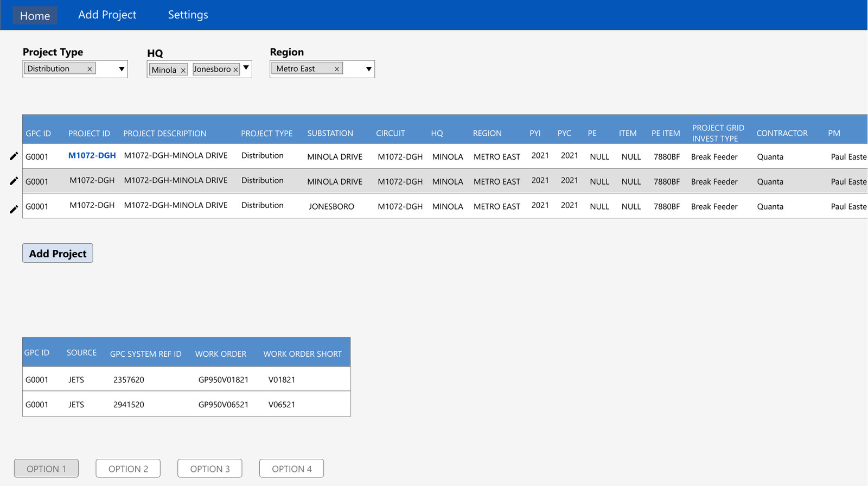
Task: Click the PYI column header
Action: pos(535,134)
